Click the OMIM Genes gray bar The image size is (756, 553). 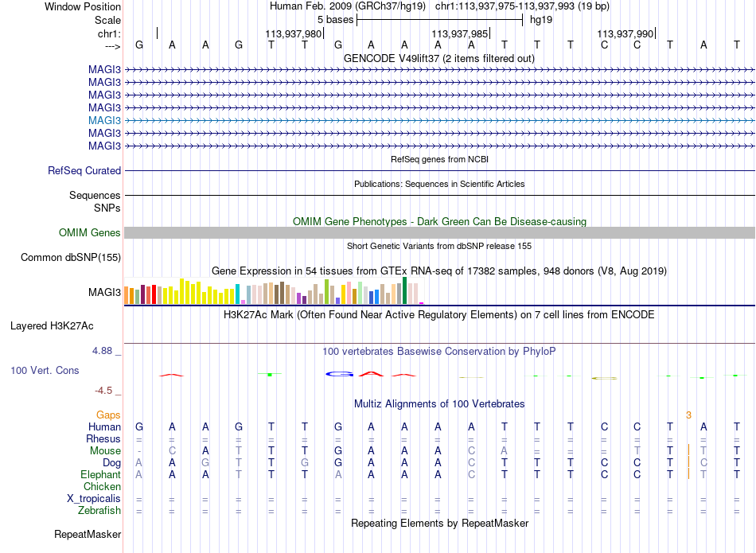pos(439,233)
